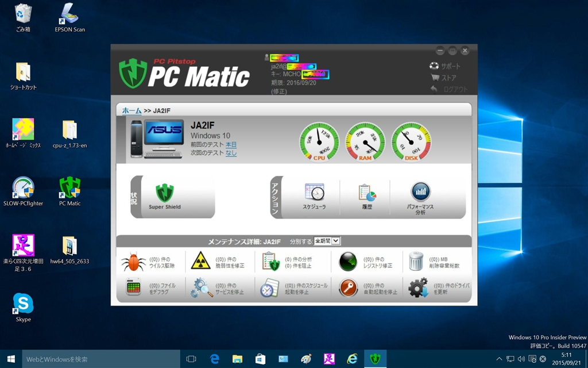
Task: Open the ストア store link
Action: (x=444, y=78)
